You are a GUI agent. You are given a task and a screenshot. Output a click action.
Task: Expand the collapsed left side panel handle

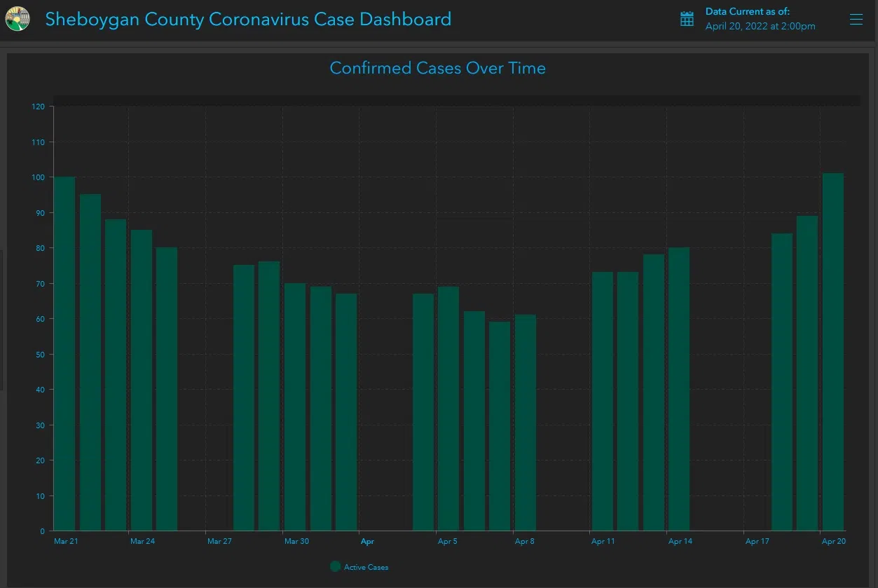2,319
